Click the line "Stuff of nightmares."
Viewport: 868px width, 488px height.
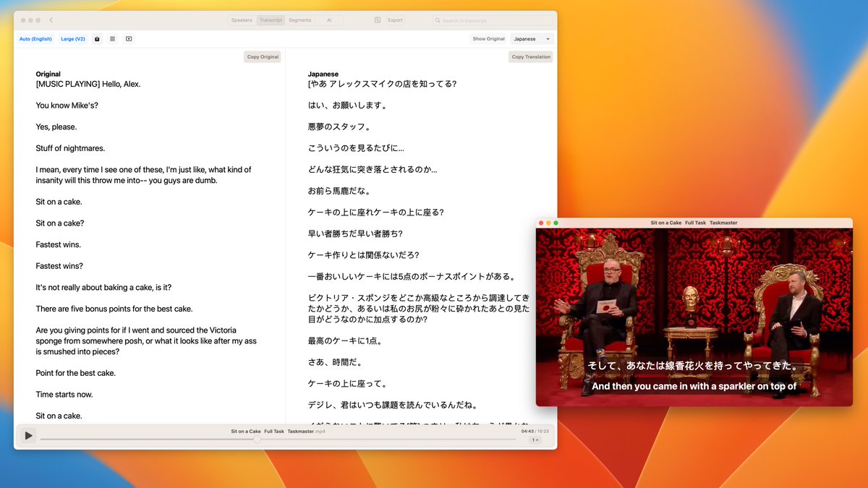[x=70, y=148]
